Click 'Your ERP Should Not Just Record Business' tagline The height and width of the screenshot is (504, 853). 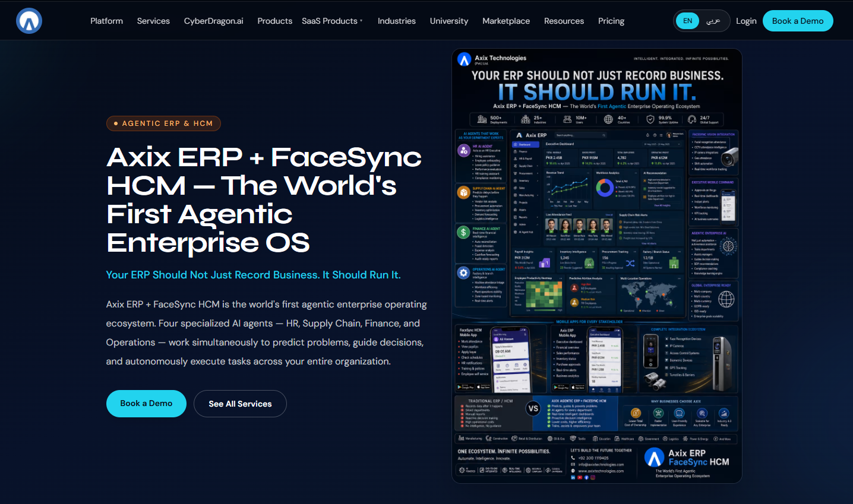click(253, 275)
